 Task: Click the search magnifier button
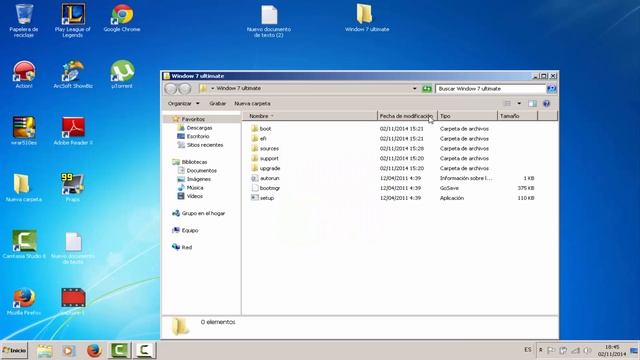click(551, 89)
